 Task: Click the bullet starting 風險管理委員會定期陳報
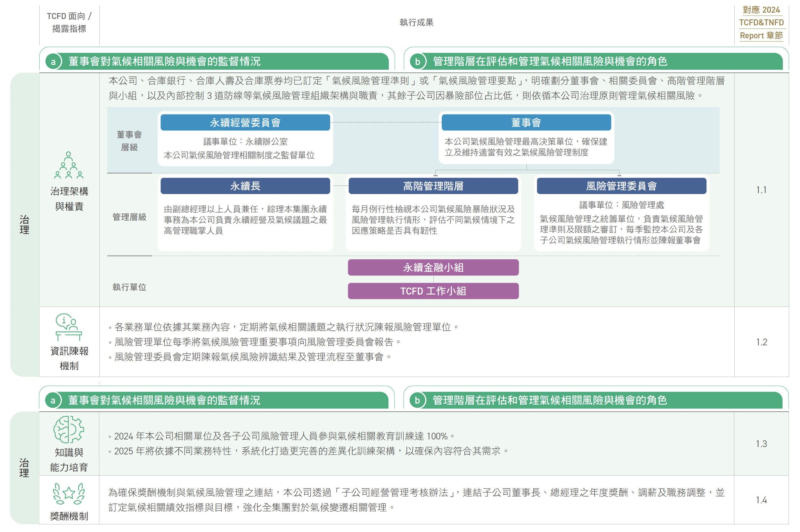[250, 357]
